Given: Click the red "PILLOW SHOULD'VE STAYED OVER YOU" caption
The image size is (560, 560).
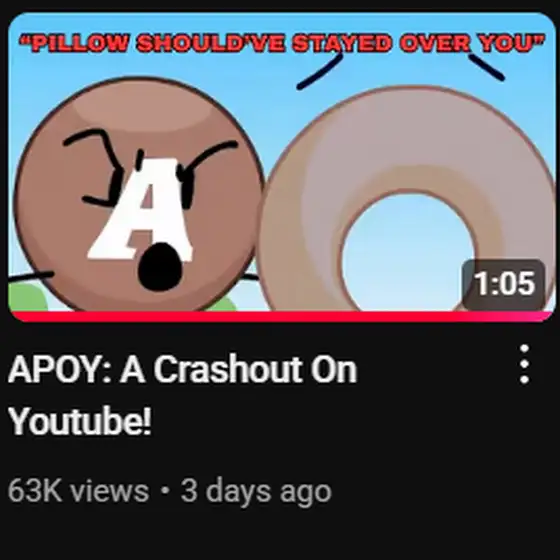Looking at the screenshot, I should 282,43.
